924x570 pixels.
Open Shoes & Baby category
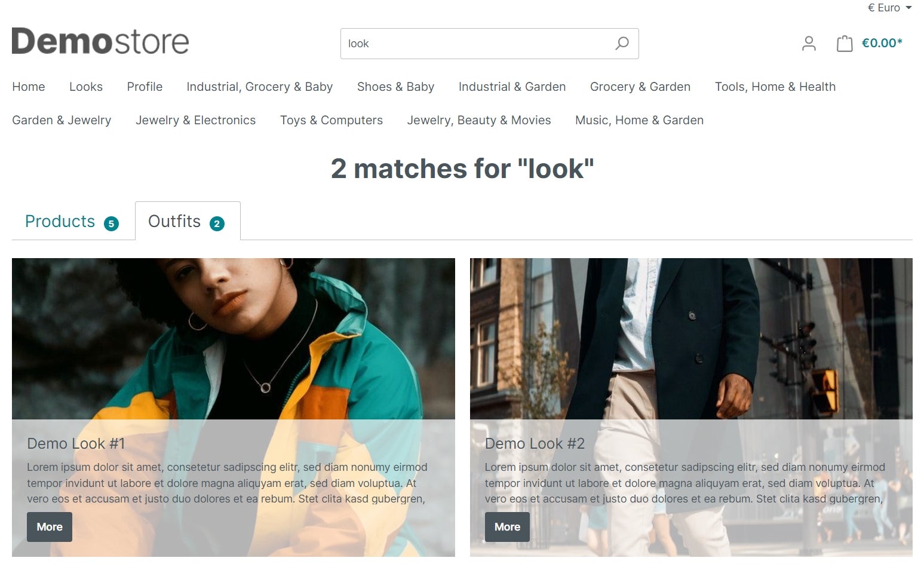tap(395, 87)
